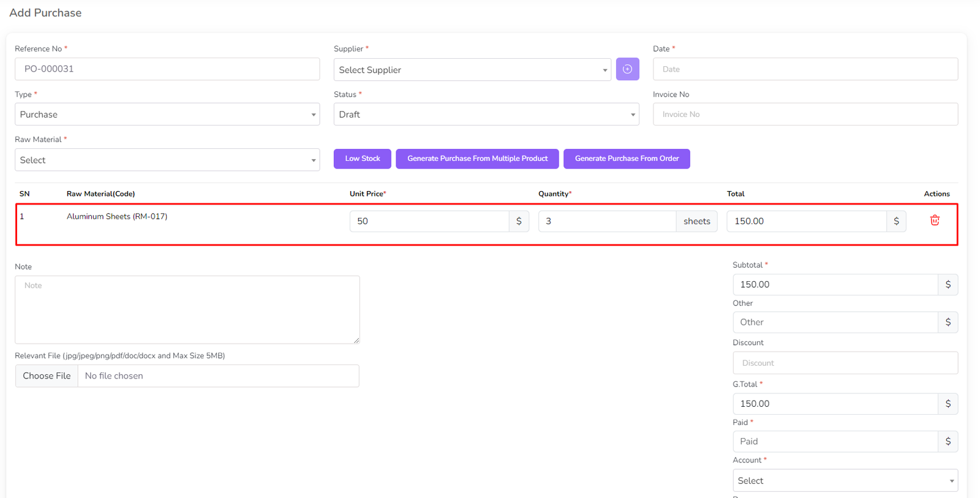This screenshot has width=980, height=498.
Task: Click the Discount input field
Action: click(845, 363)
